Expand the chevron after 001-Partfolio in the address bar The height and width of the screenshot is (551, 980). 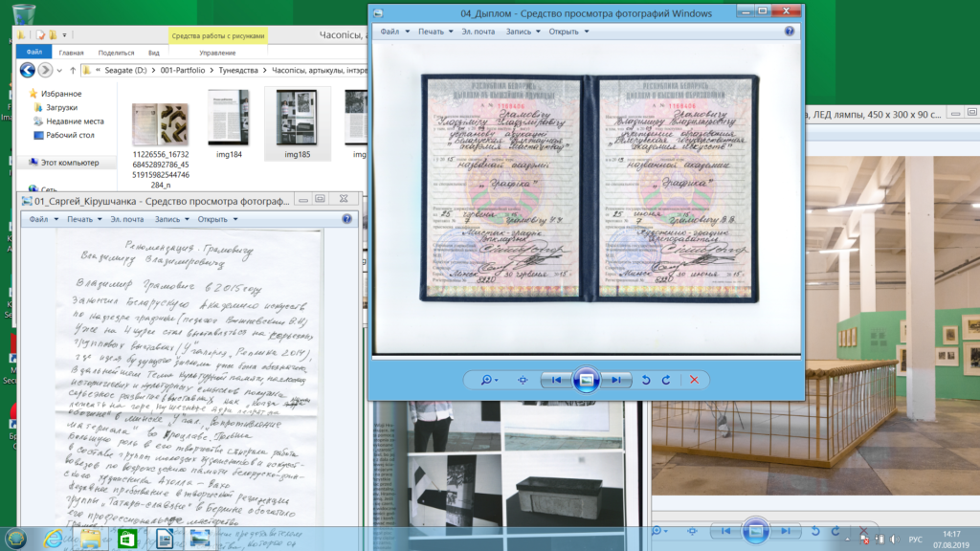click(x=212, y=71)
